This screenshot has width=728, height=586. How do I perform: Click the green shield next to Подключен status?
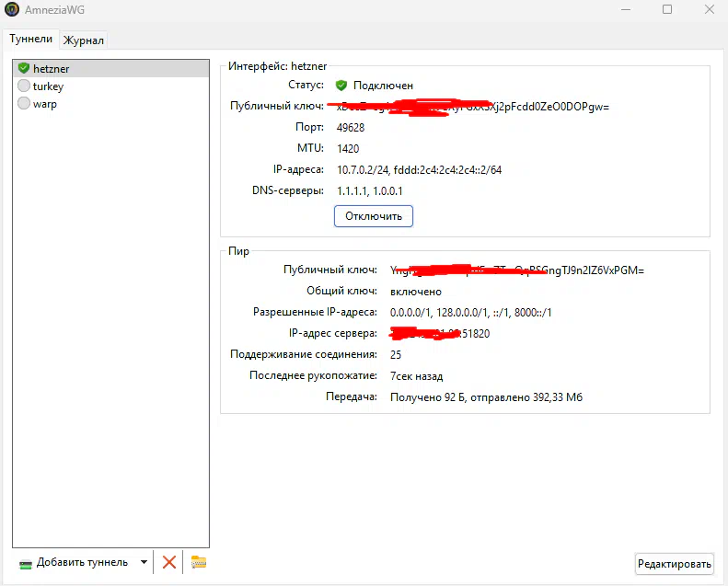coord(341,86)
